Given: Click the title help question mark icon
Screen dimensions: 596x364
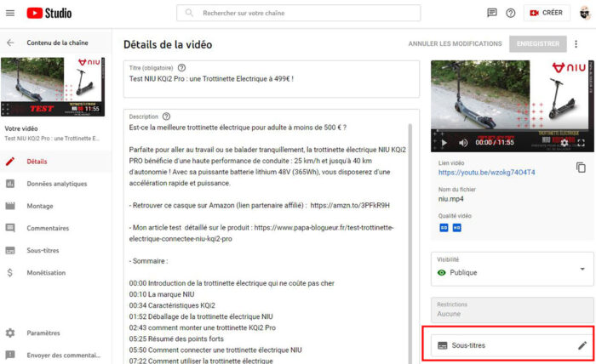Looking at the screenshot, I should coord(181,68).
